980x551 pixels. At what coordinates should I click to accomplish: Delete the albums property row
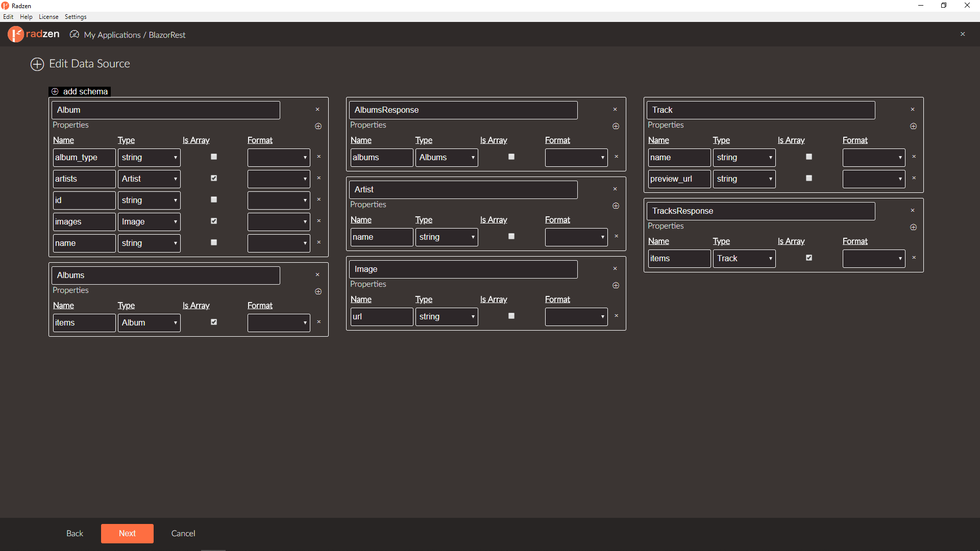coord(617,157)
